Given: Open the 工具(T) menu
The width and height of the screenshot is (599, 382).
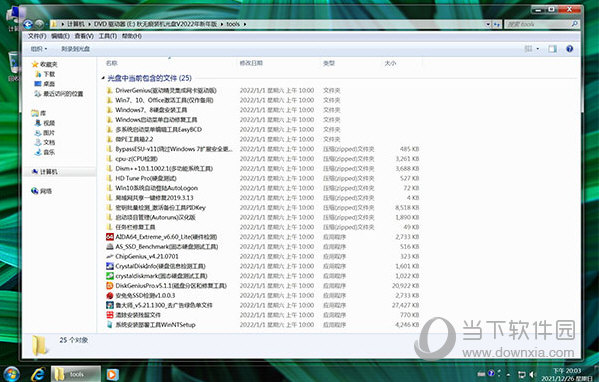Looking at the screenshot, I should (x=108, y=36).
